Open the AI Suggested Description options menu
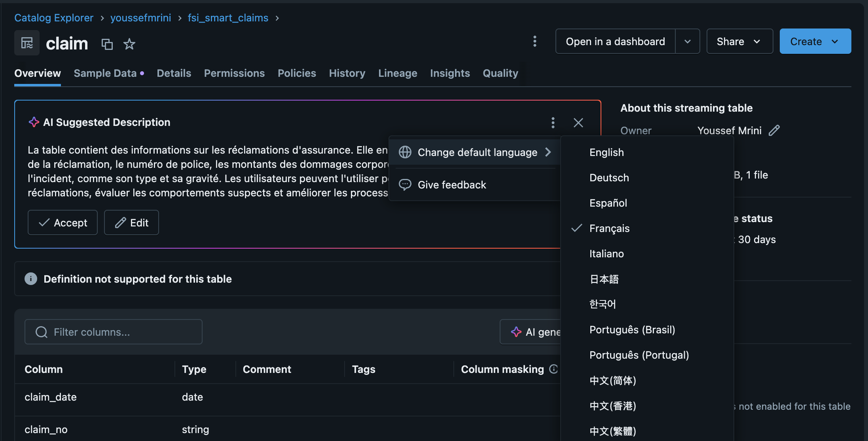The image size is (868, 441). [553, 123]
